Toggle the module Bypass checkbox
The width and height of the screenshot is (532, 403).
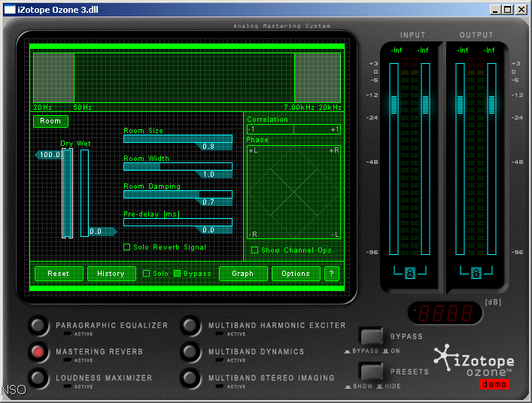coord(177,273)
